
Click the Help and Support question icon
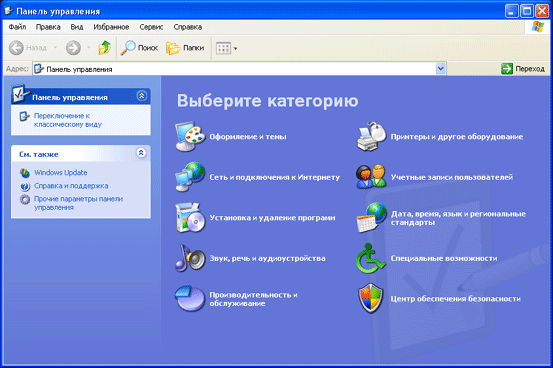pyautogui.click(x=25, y=186)
